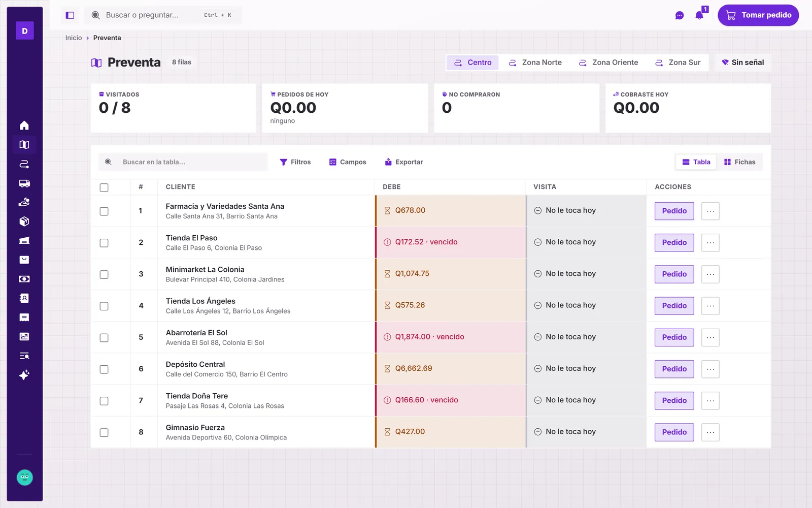Open more actions menu for Tienda El Paso

[x=710, y=242]
